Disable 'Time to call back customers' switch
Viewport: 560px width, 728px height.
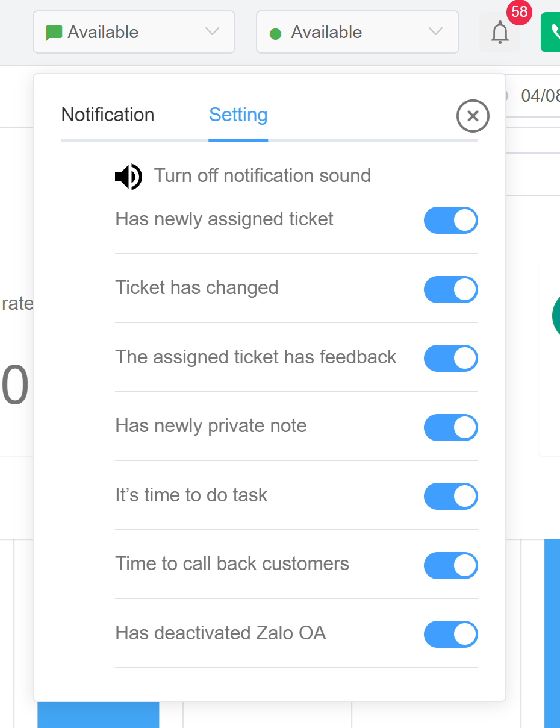point(450,565)
